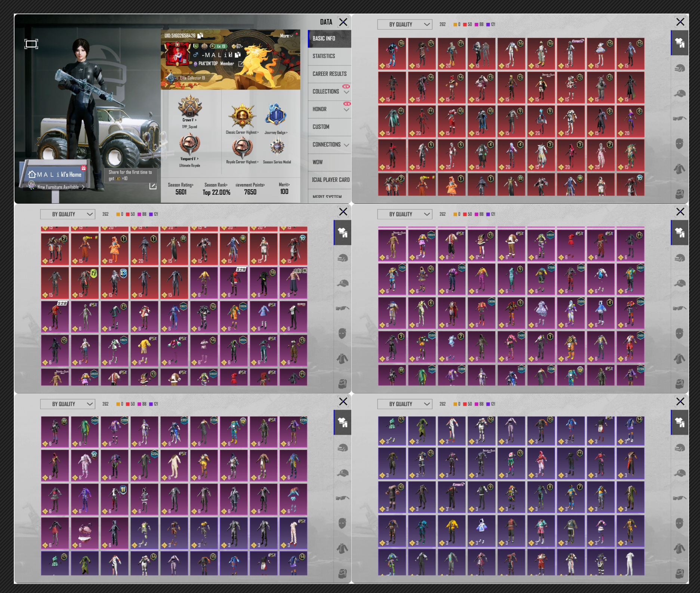Select yellow hoodie outfit in middle-left panel
Screen dimensions: 700x593
coord(144,350)
